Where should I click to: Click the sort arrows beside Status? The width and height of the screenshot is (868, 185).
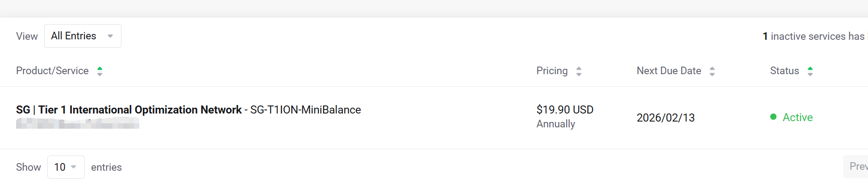tap(810, 71)
